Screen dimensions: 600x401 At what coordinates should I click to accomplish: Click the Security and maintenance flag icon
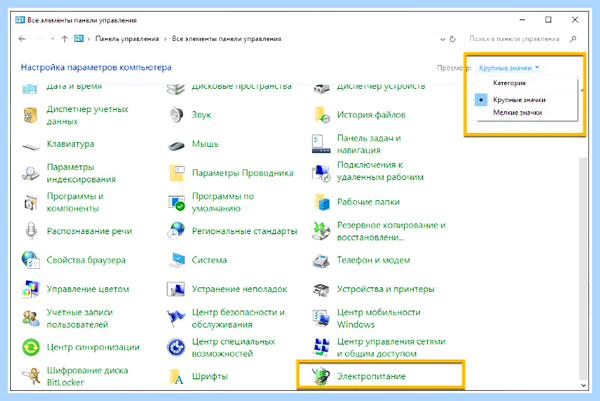[x=176, y=318]
